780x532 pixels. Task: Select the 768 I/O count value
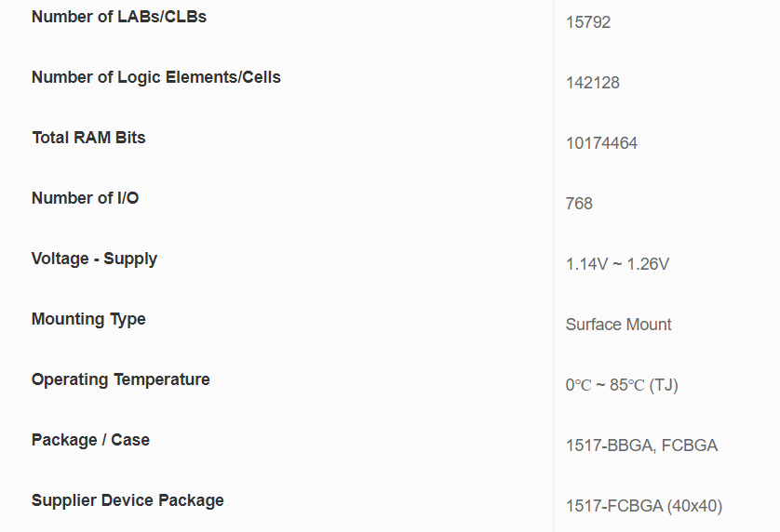click(x=579, y=204)
